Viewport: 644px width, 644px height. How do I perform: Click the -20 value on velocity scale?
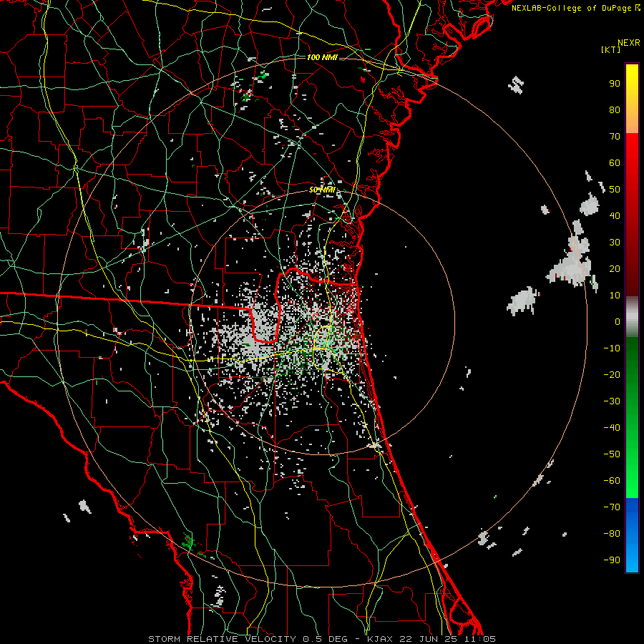click(612, 374)
